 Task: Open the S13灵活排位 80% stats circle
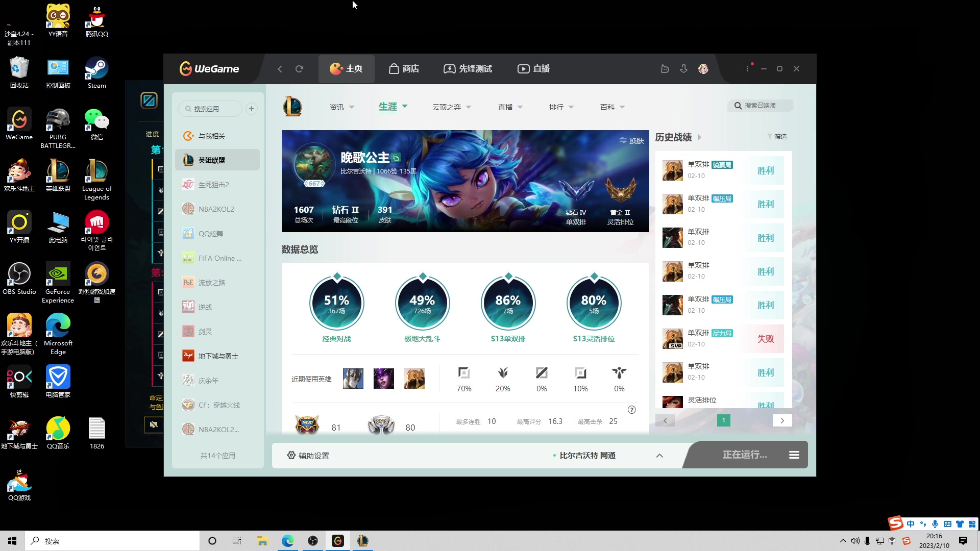(594, 303)
